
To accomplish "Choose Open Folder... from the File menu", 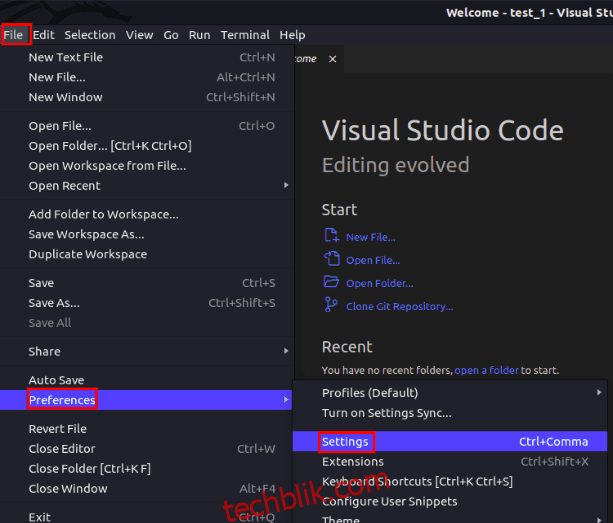I will (x=146, y=146).
